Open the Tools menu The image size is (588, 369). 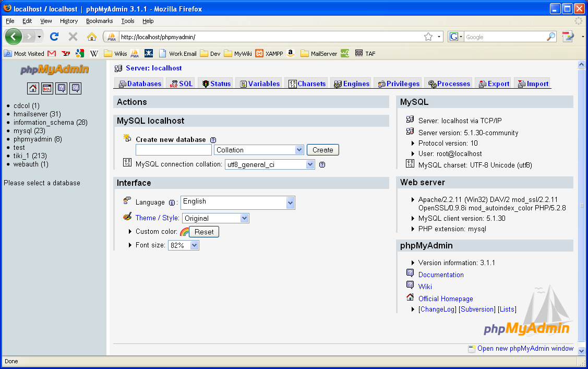(x=127, y=21)
